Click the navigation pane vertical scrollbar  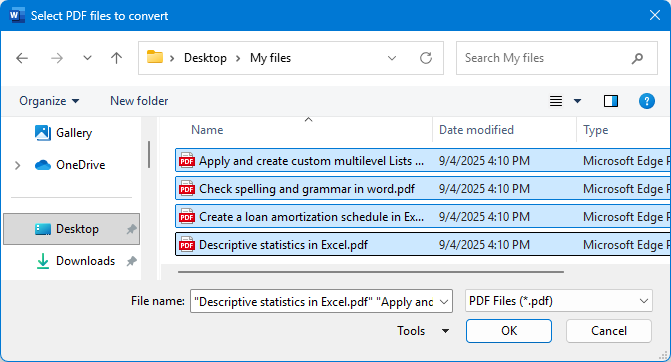[149, 154]
